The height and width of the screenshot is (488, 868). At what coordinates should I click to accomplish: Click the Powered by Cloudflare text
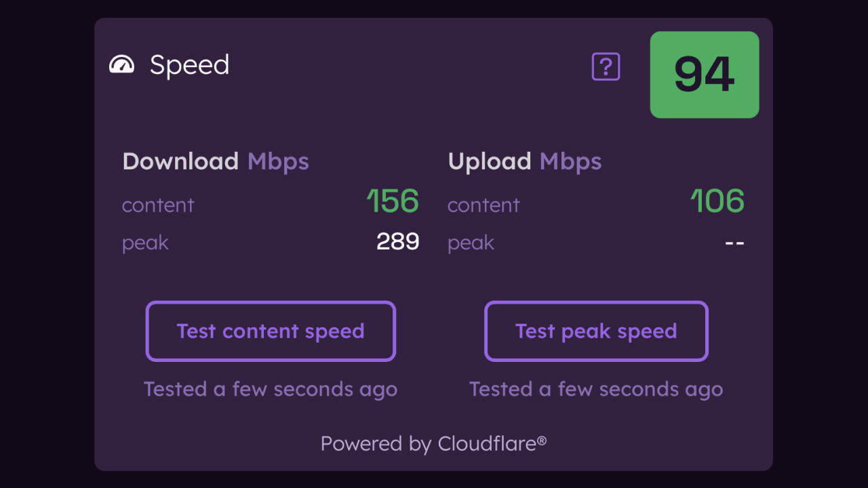433,443
